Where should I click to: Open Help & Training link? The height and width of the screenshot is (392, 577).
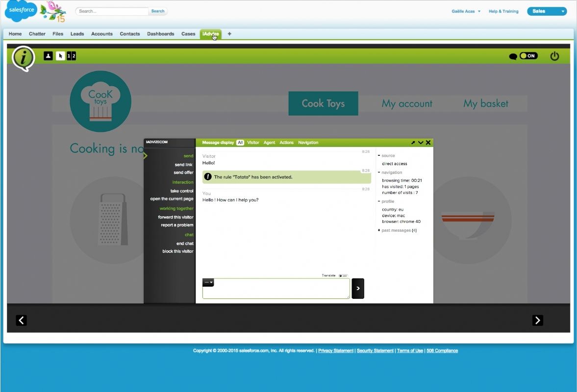[503, 11]
